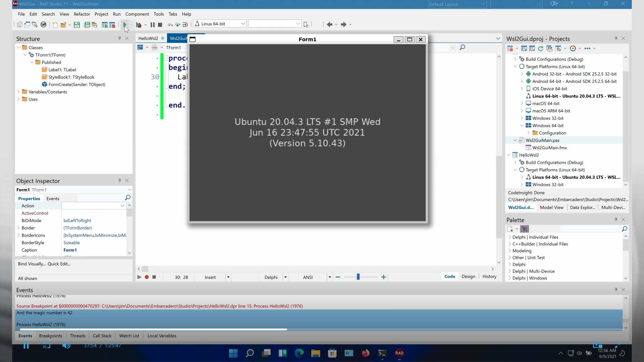Pin the Structure panel
The image size is (644, 362).
119,39
